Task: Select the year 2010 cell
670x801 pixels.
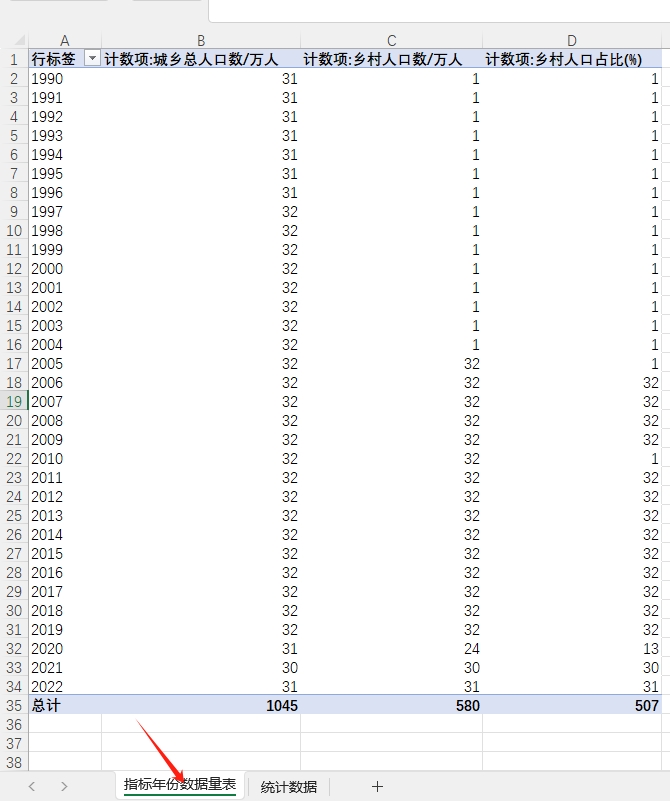Action: pyautogui.click(x=65, y=459)
